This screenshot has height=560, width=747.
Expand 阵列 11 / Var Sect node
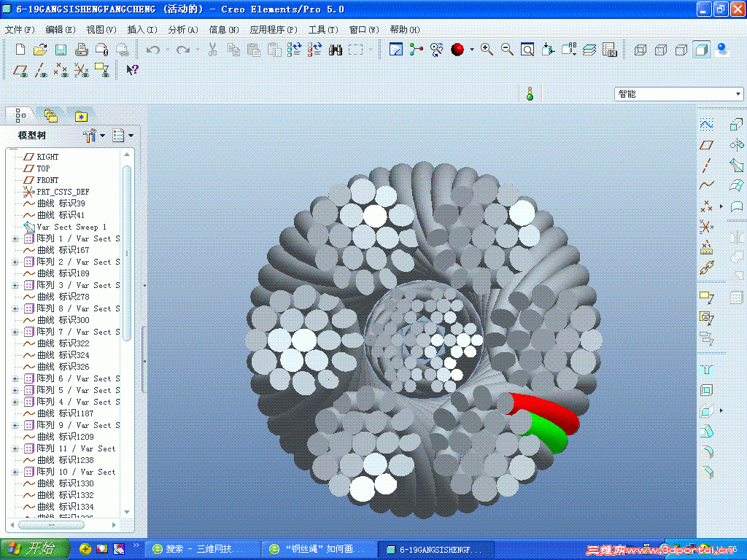(x=15, y=448)
